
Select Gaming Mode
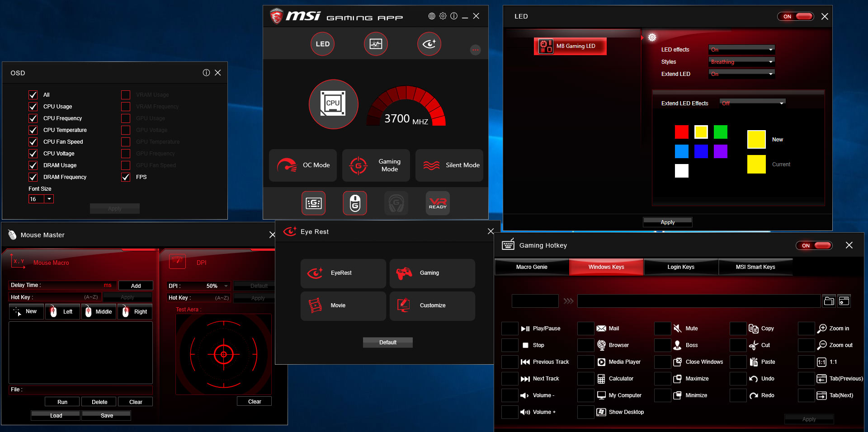point(376,165)
